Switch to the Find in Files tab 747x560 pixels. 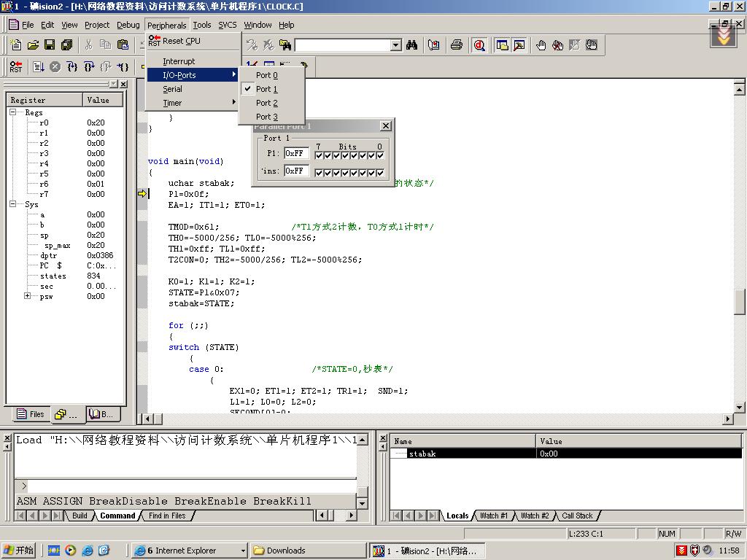point(167,516)
